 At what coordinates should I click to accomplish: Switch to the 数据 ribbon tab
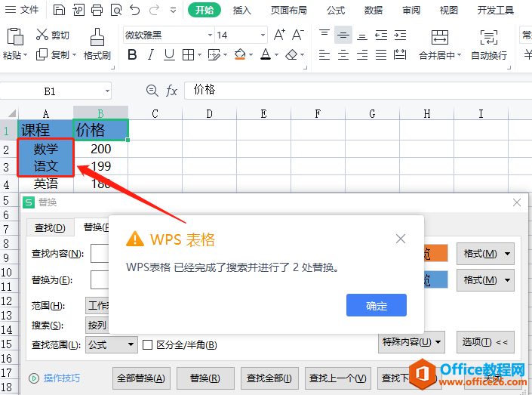point(374,11)
